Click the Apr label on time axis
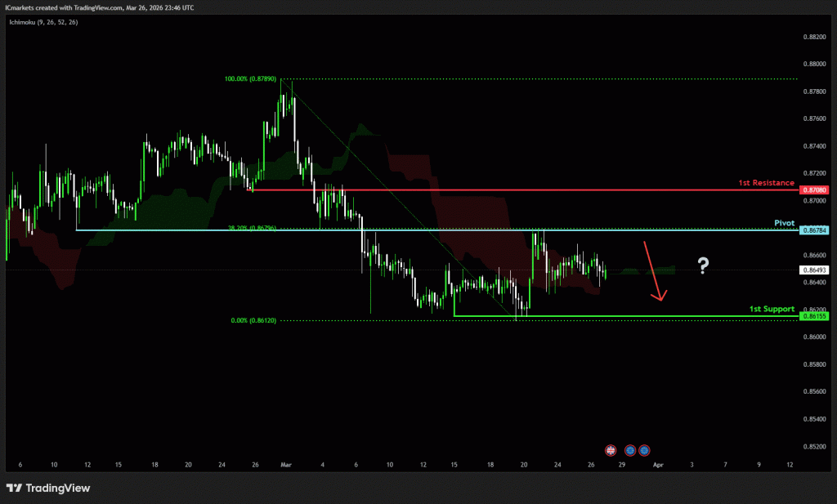This screenshot has height=504, width=837. [x=658, y=464]
